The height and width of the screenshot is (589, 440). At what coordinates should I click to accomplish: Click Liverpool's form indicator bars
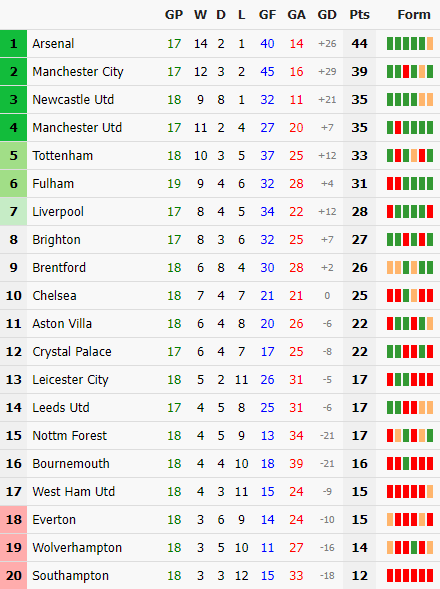410,211
